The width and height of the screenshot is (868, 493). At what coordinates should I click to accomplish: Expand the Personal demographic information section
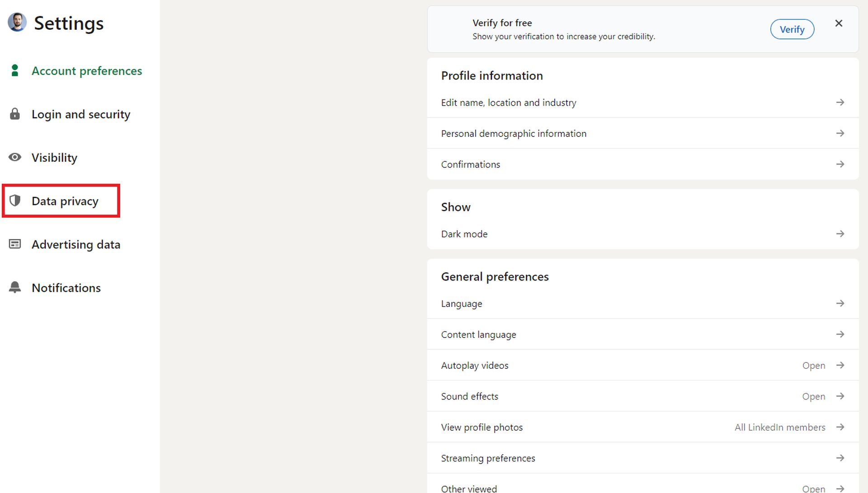[643, 133]
